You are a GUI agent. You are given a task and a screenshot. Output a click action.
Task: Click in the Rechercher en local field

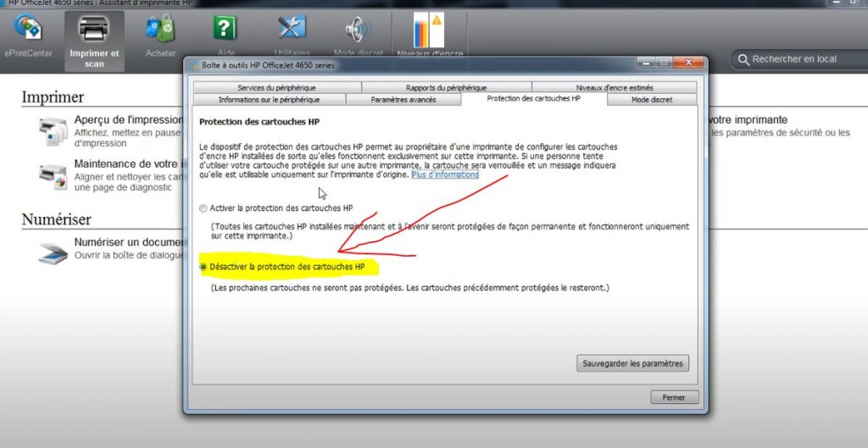[799, 59]
